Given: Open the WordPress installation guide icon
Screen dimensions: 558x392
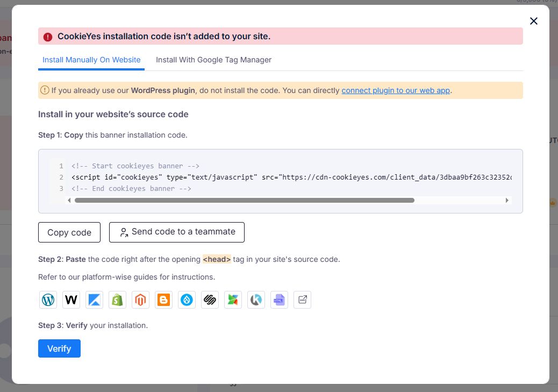Looking at the screenshot, I should (x=48, y=300).
